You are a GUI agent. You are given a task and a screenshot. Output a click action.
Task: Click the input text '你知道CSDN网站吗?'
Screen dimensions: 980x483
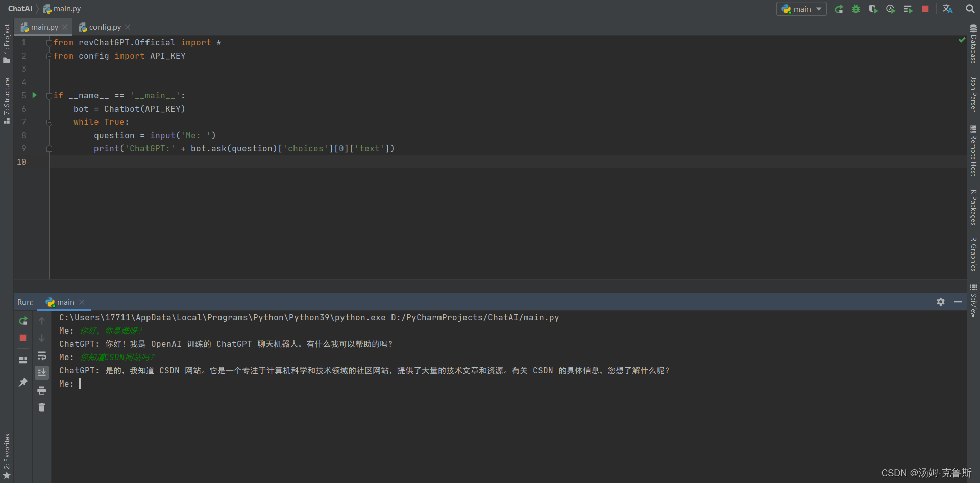pos(117,358)
